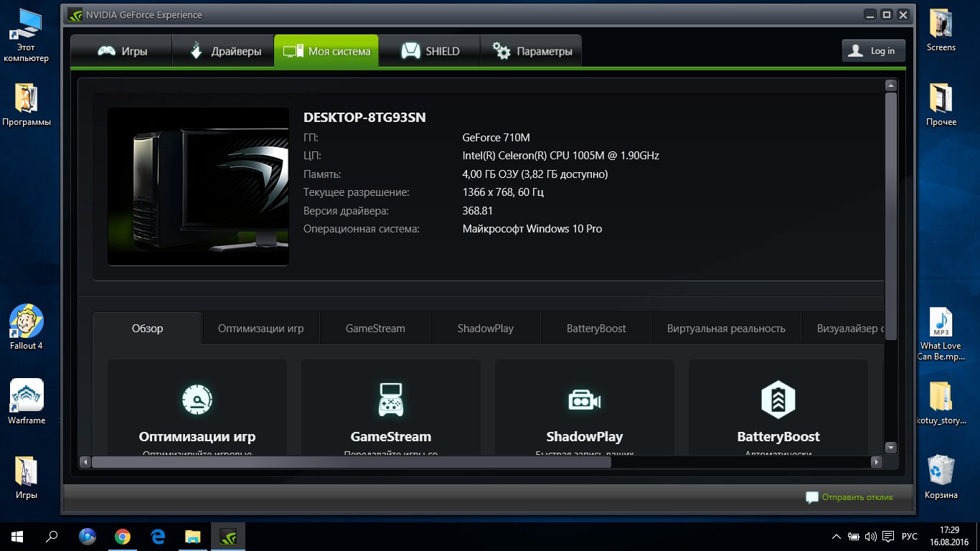Screen dimensions: 980x551
Task: Open the Warframe desktop shortcut
Action: [27, 402]
